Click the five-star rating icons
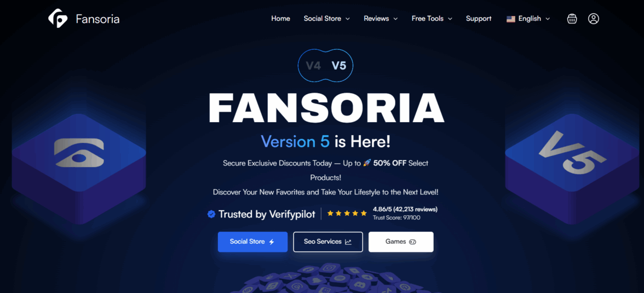 347,214
